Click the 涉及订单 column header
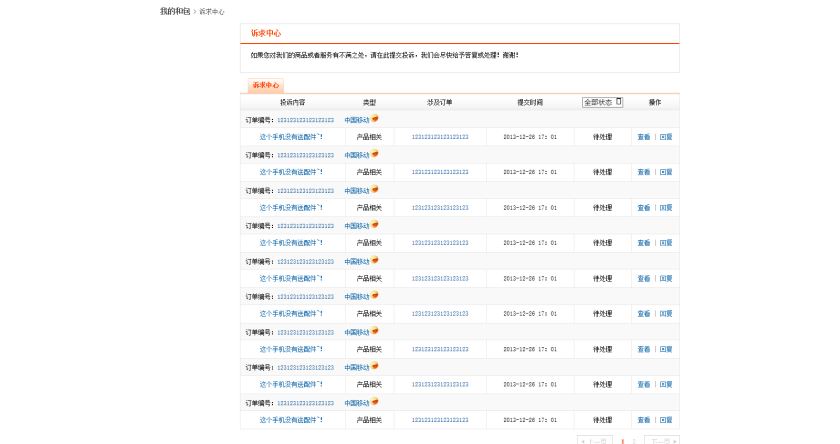Image resolution: width=840 pixels, height=444 pixels. [440, 102]
